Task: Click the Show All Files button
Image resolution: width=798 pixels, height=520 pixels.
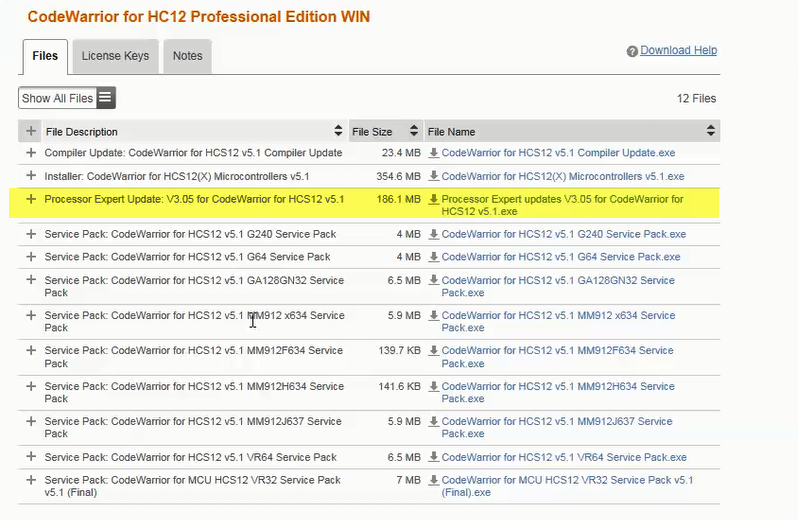Action: coord(57,98)
